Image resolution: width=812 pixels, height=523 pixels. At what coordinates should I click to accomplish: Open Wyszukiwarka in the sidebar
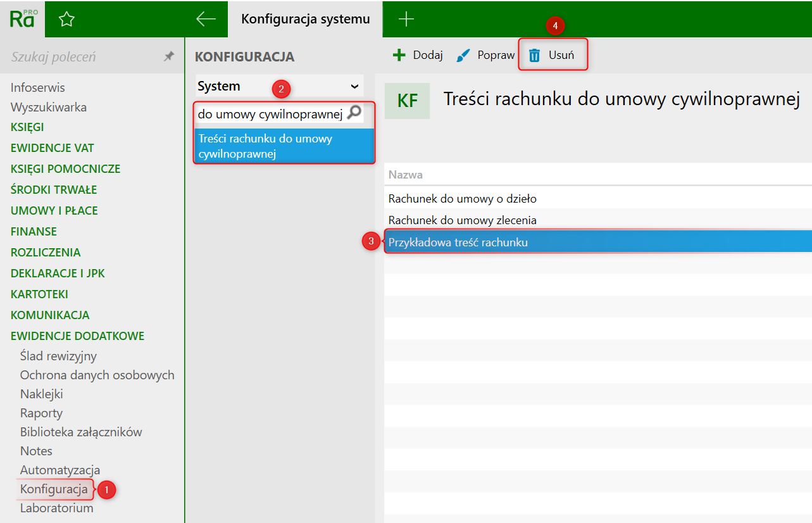coord(49,107)
